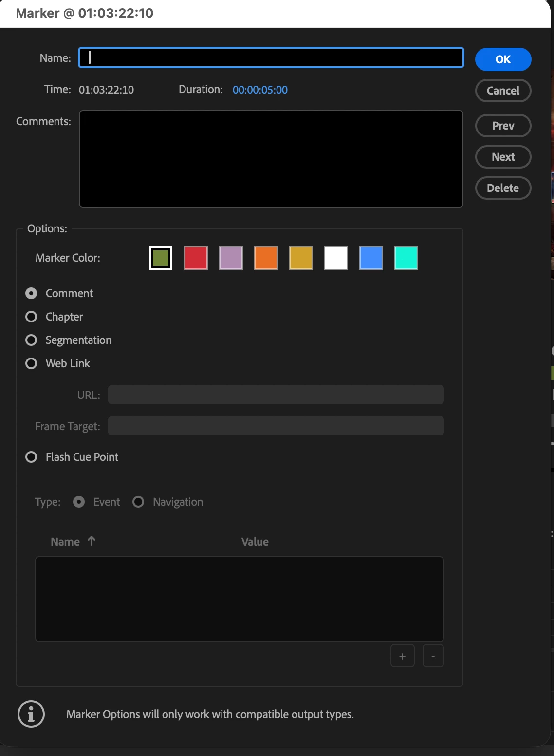The width and height of the screenshot is (554, 756).
Task: Confirm the marker with OK
Action: click(503, 59)
